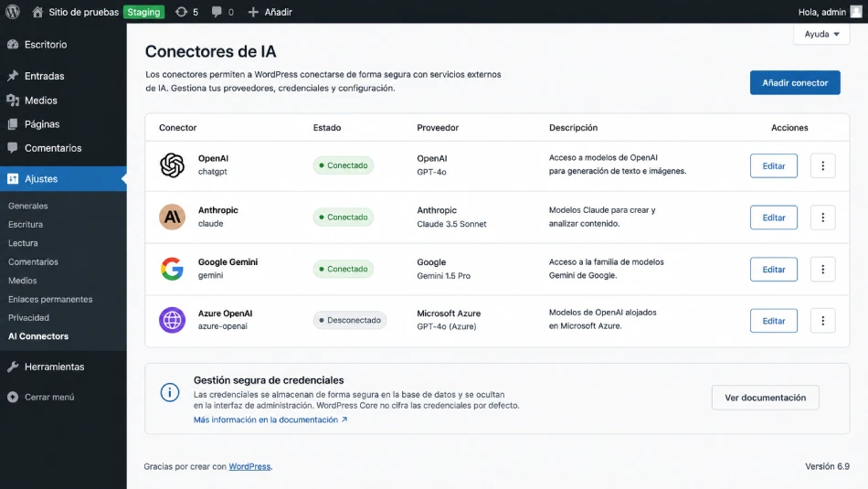Click the Versión 6.9 footer text
The width and height of the screenshot is (868, 489).
827,466
